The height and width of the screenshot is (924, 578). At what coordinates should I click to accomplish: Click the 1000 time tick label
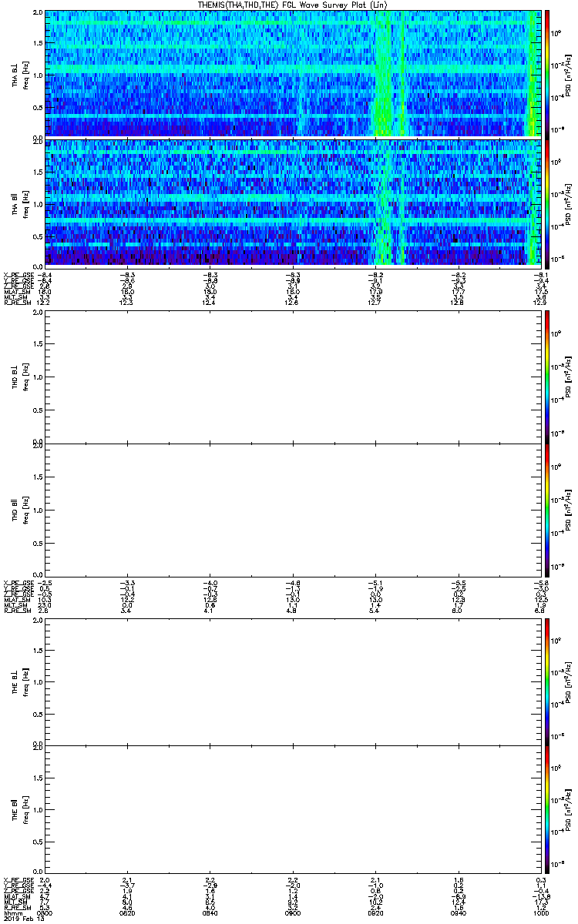pyautogui.click(x=543, y=912)
